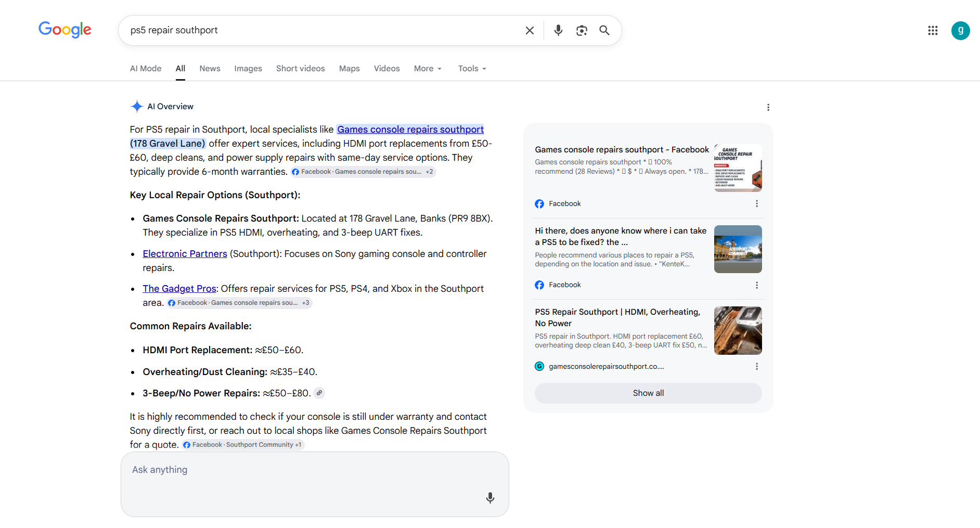980x528 pixels.
Task: Open the Electronic Partners link
Action: (185, 254)
